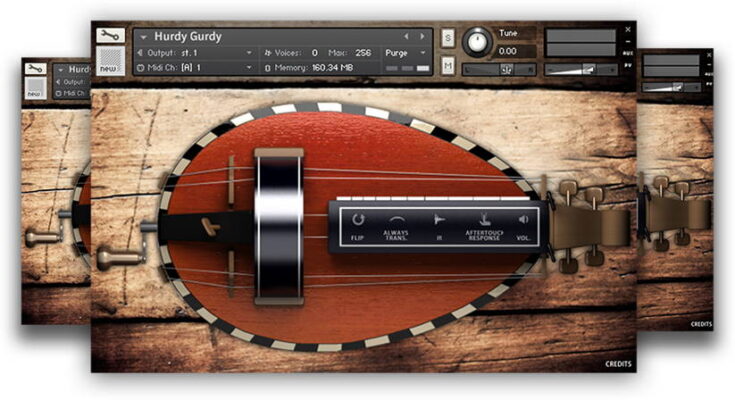Select the Always Trans. icon
This screenshot has height=400, width=735.
396,226
